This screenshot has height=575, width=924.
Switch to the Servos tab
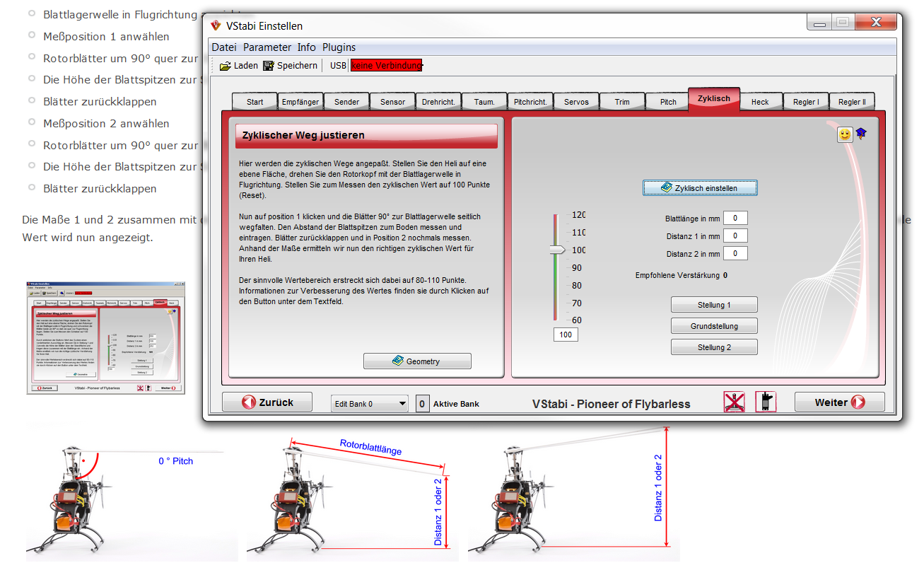pyautogui.click(x=576, y=101)
